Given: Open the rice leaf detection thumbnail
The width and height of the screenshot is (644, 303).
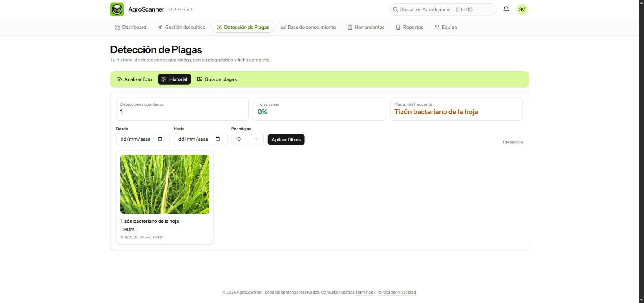Looking at the screenshot, I should pyautogui.click(x=165, y=184).
